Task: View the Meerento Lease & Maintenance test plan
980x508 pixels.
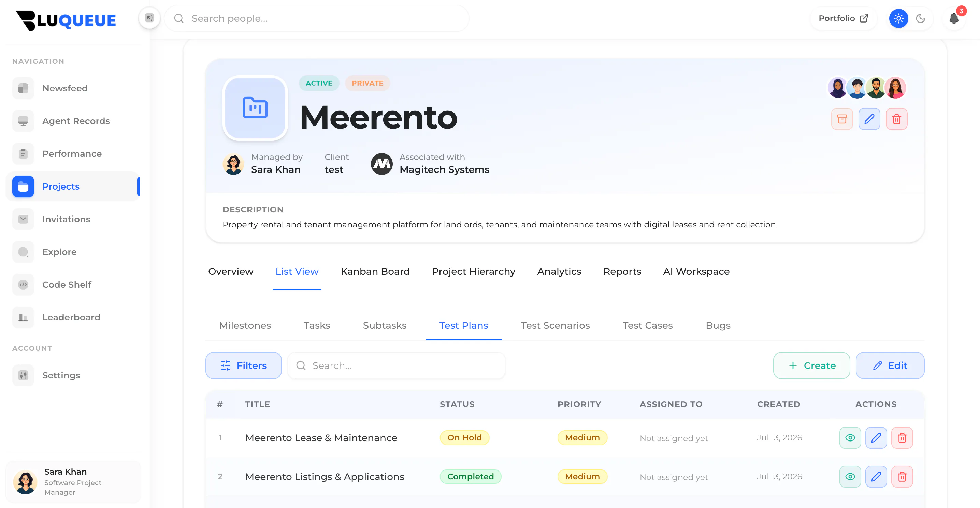Action: [850, 438]
